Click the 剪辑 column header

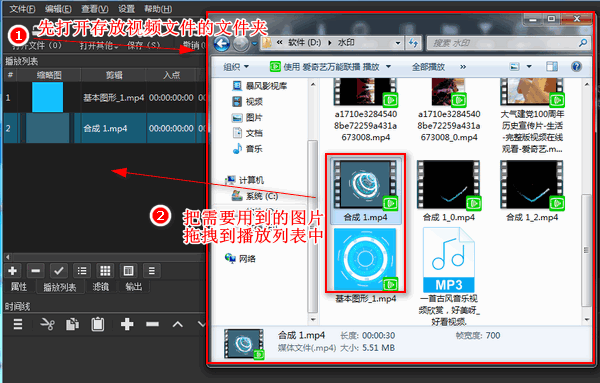point(114,75)
